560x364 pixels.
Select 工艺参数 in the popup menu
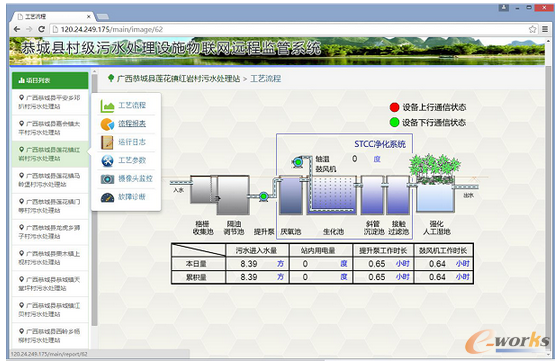(x=132, y=160)
